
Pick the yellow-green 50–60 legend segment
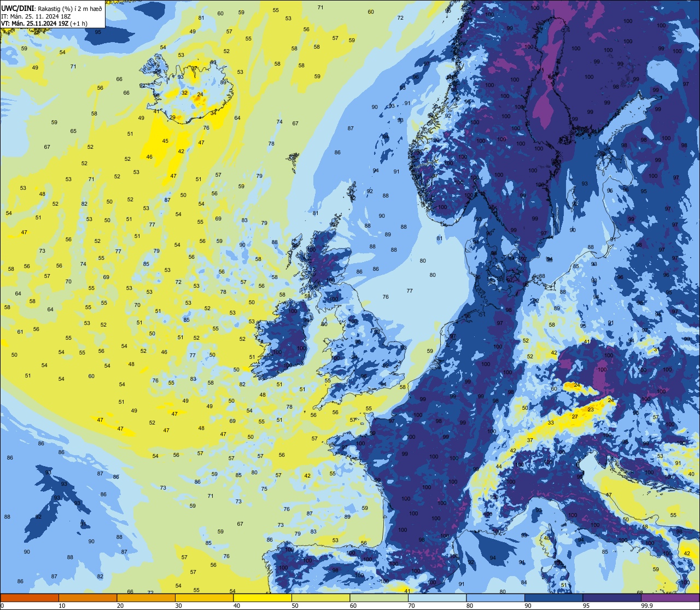point(320,597)
